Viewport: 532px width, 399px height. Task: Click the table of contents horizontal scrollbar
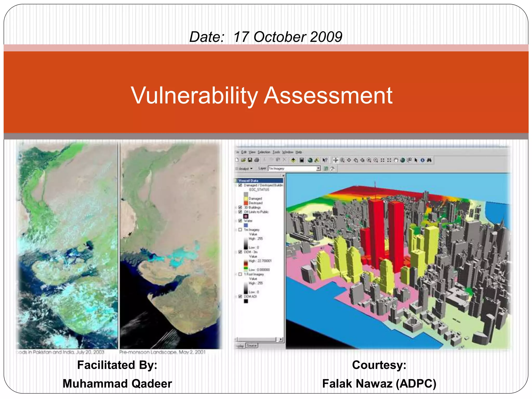tap(257, 339)
